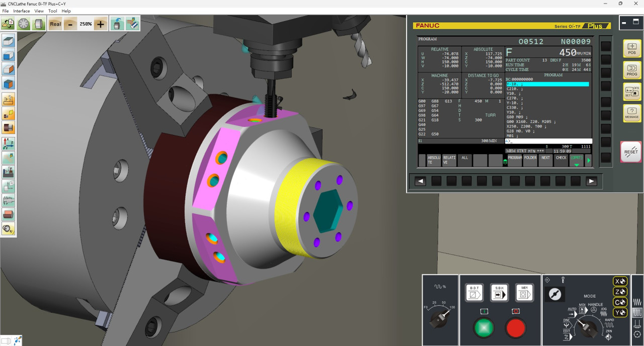Toggle the S.B.K single block button

click(499, 293)
